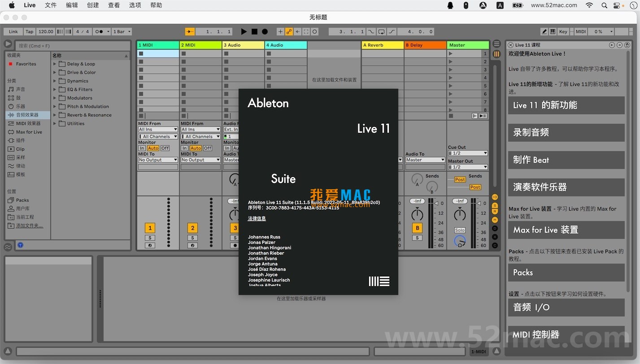Click tempo field showing 120.00

46,32
